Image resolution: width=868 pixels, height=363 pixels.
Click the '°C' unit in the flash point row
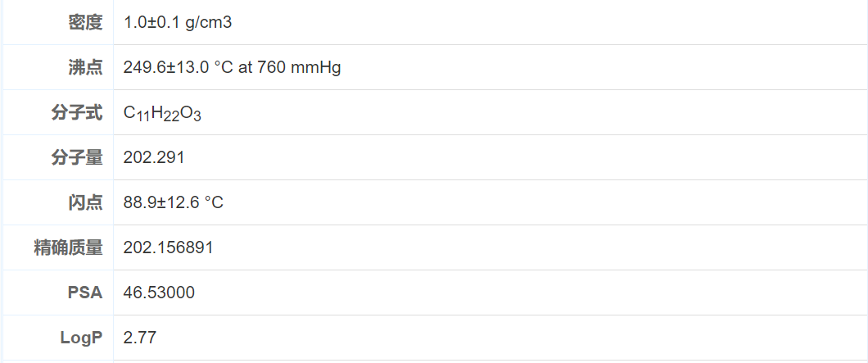click(214, 202)
